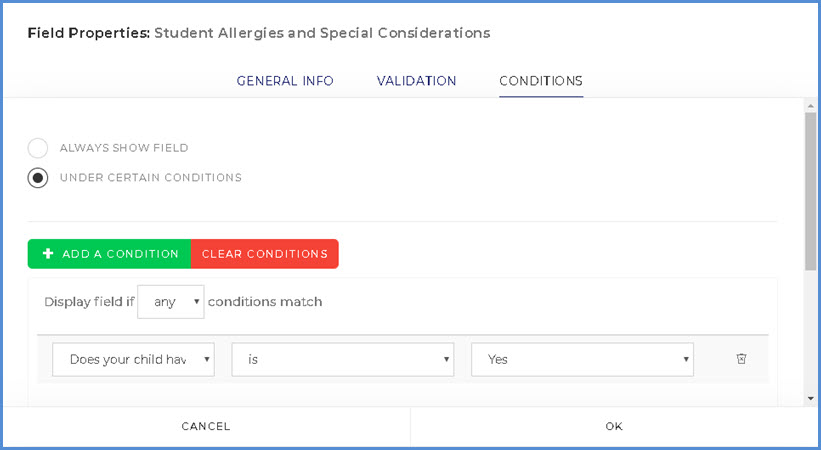The width and height of the screenshot is (821, 450).
Task: Open the 'is' operator dropdown
Action: coord(342,360)
